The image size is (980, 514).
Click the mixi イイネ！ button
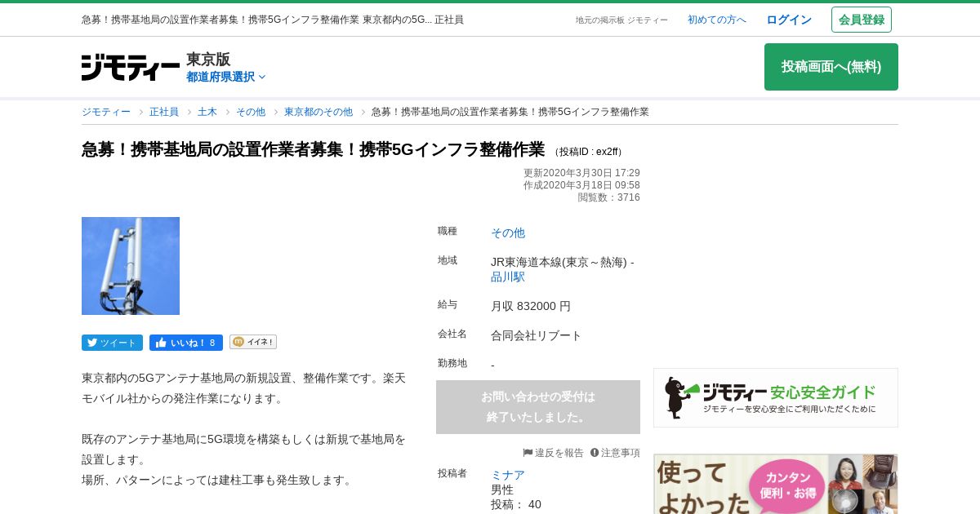(253, 342)
